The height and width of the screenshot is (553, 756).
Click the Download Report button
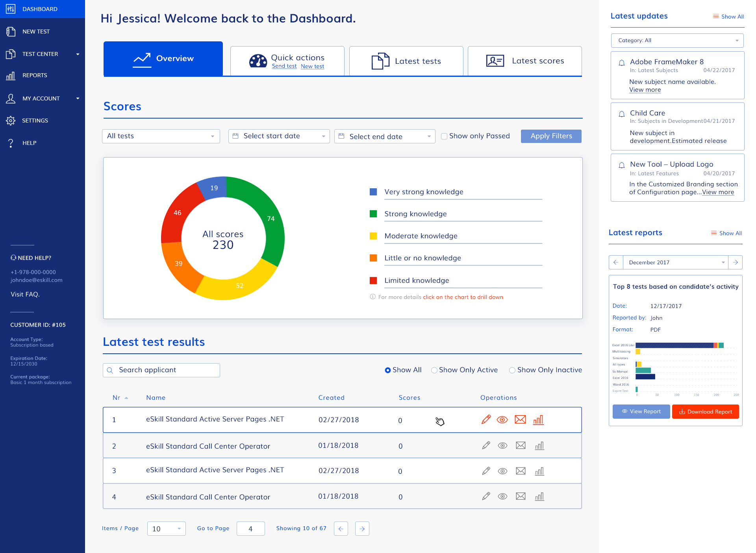(x=705, y=412)
